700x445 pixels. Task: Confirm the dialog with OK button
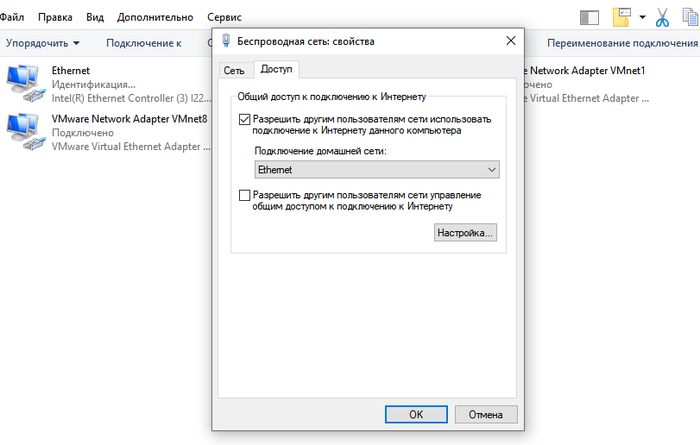[x=416, y=414]
